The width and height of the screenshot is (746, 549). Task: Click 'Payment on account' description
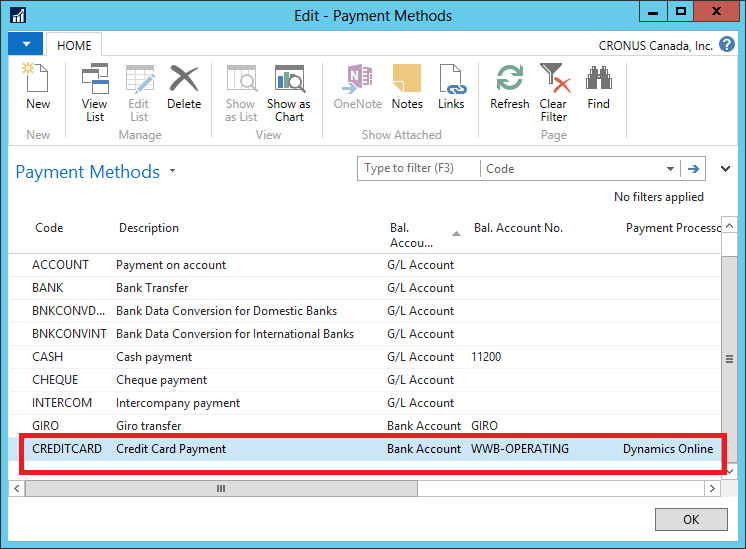pos(171,265)
